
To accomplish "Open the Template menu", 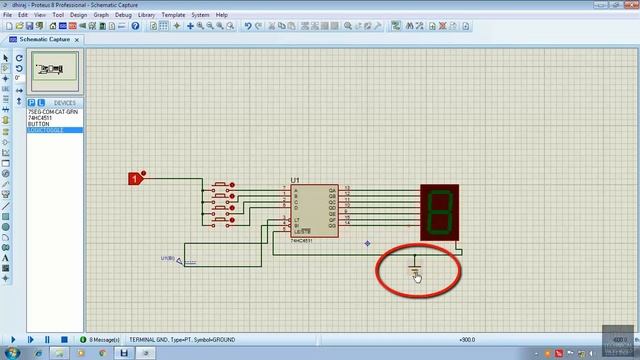I will click(173, 15).
